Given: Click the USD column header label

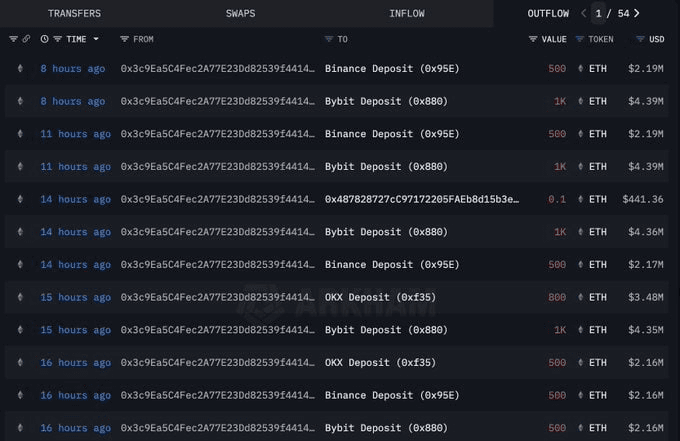Looking at the screenshot, I should [657, 39].
